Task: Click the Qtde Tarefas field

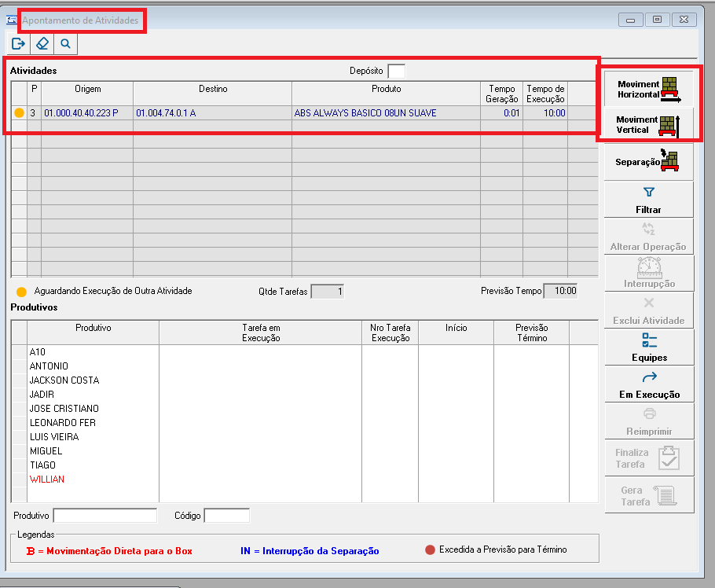Action: point(328,292)
